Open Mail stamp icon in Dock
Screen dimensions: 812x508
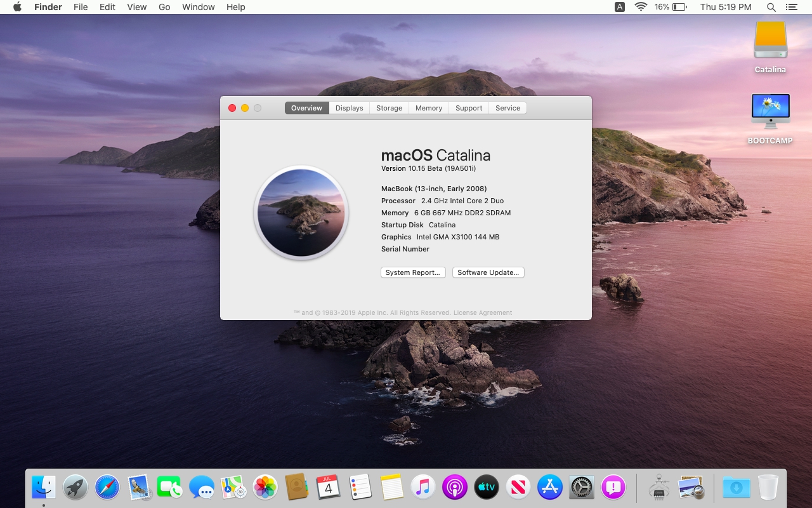pos(138,487)
